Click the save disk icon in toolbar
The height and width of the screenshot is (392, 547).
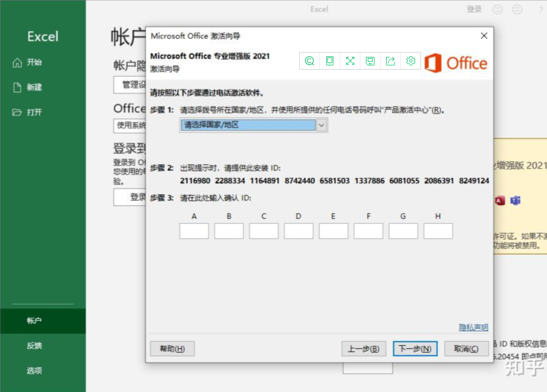click(x=370, y=61)
